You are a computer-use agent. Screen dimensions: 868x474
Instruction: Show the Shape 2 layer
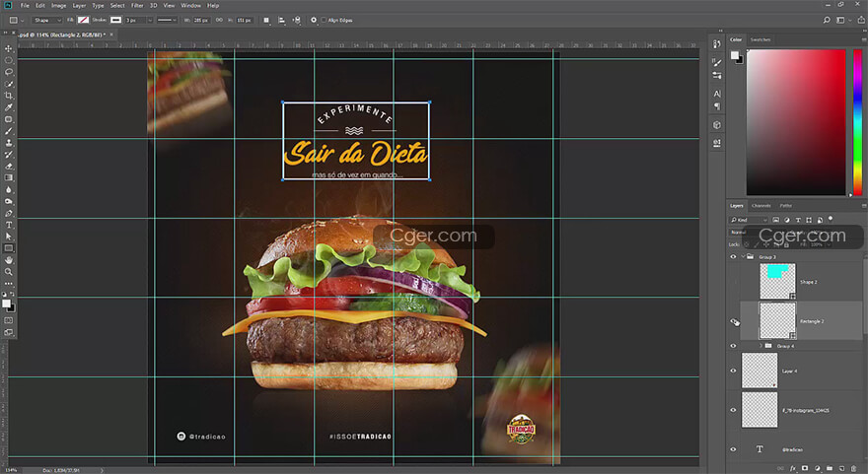734,282
